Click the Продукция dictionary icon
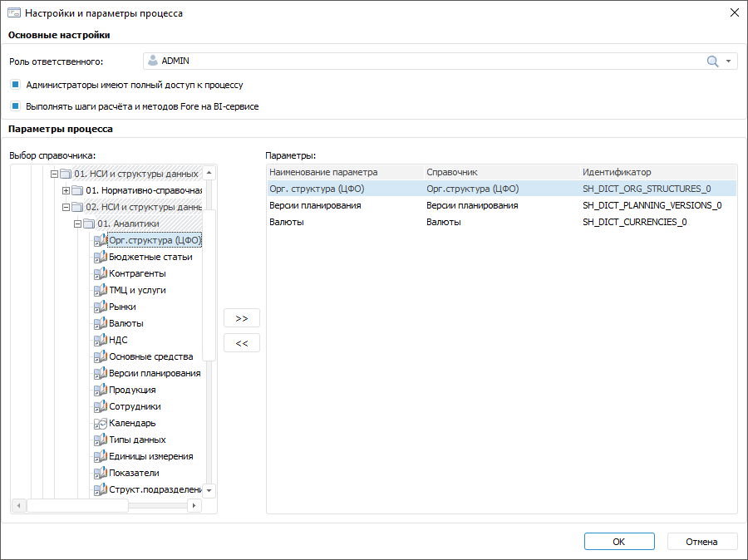 [101, 390]
